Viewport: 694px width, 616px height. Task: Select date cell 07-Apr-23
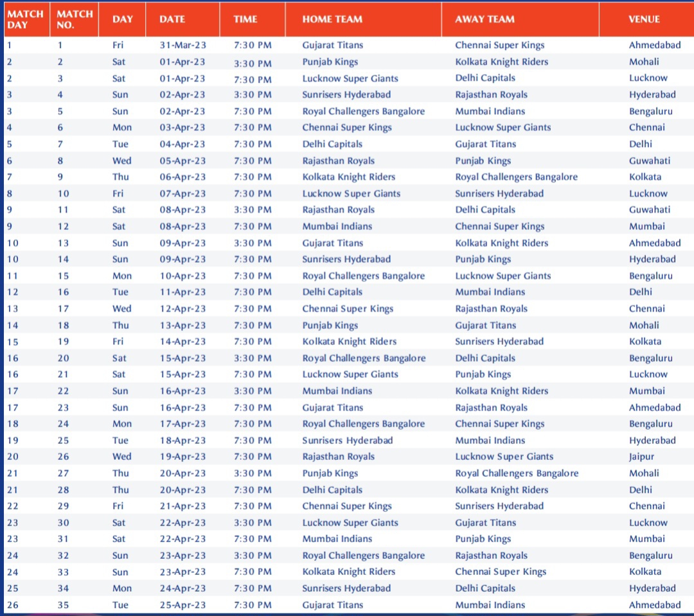(182, 193)
